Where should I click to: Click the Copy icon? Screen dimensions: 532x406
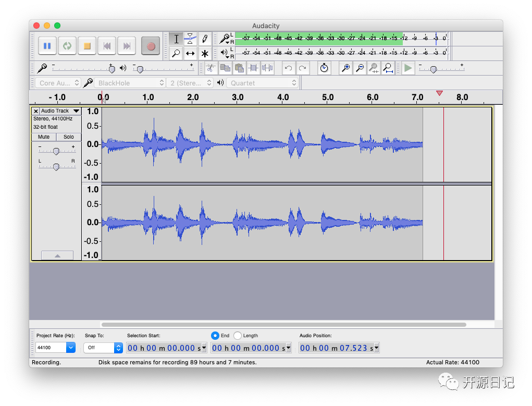(225, 68)
